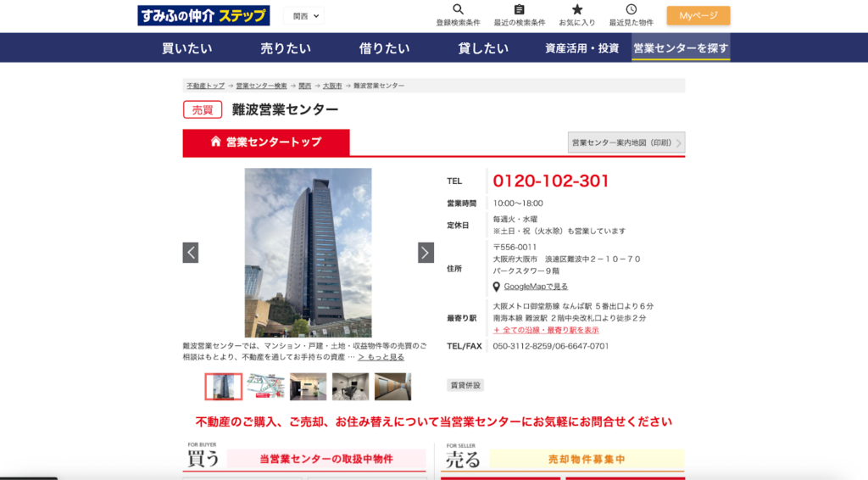Click the 〒556-0011 postal code text
Image resolution: width=868 pixels, height=480 pixels.
coord(515,247)
